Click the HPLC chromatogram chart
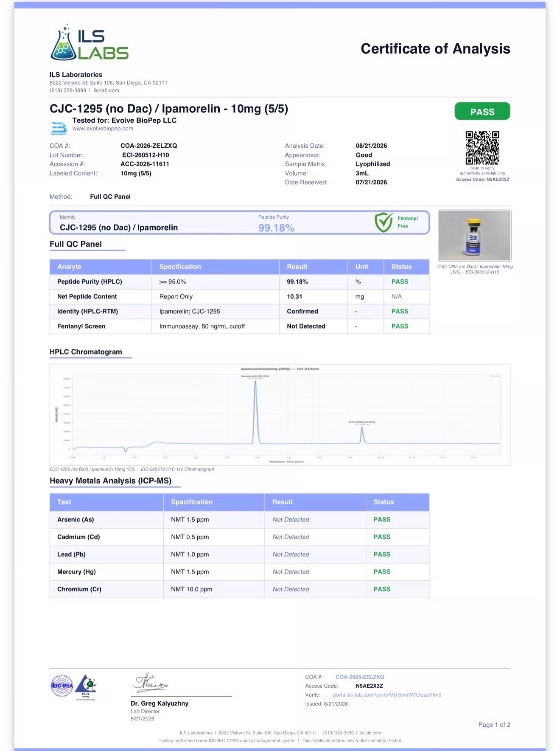 pyautogui.click(x=280, y=415)
